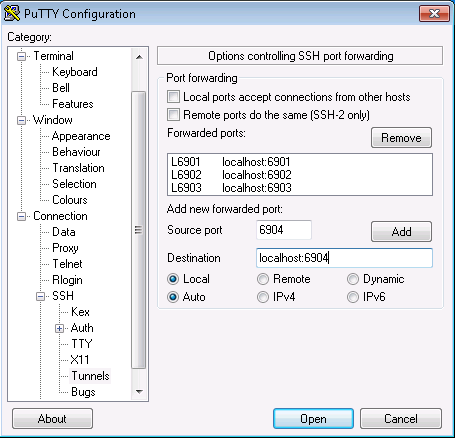Select IPv4 radio button
This screenshot has width=455, height=438.
tap(263, 297)
